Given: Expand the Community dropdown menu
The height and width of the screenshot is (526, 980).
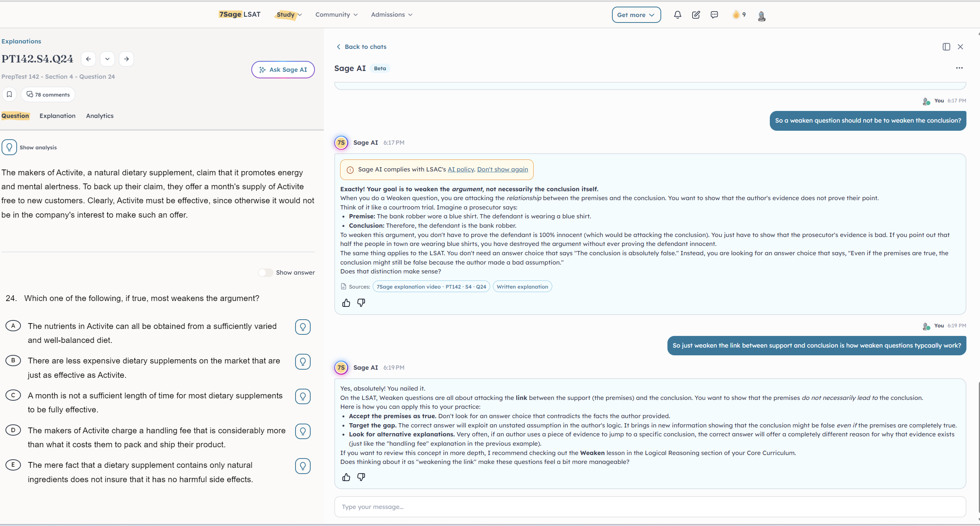Looking at the screenshot, I should 337,14.
